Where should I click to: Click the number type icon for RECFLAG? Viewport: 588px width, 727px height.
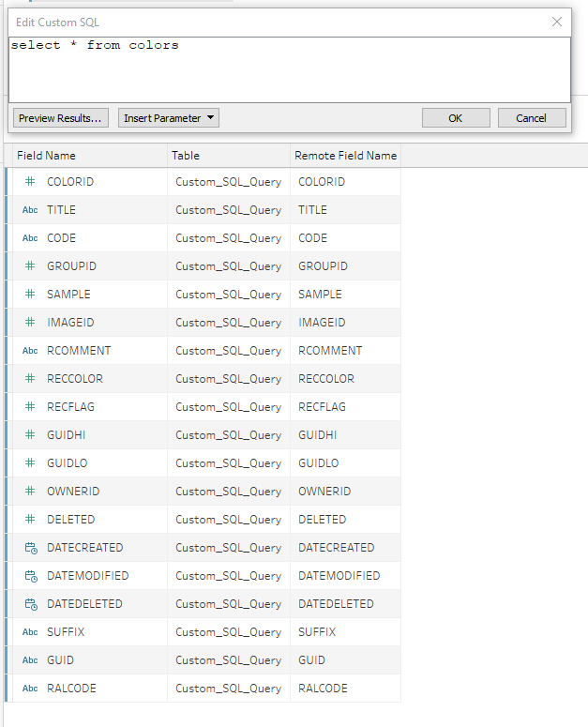[30, 406]
